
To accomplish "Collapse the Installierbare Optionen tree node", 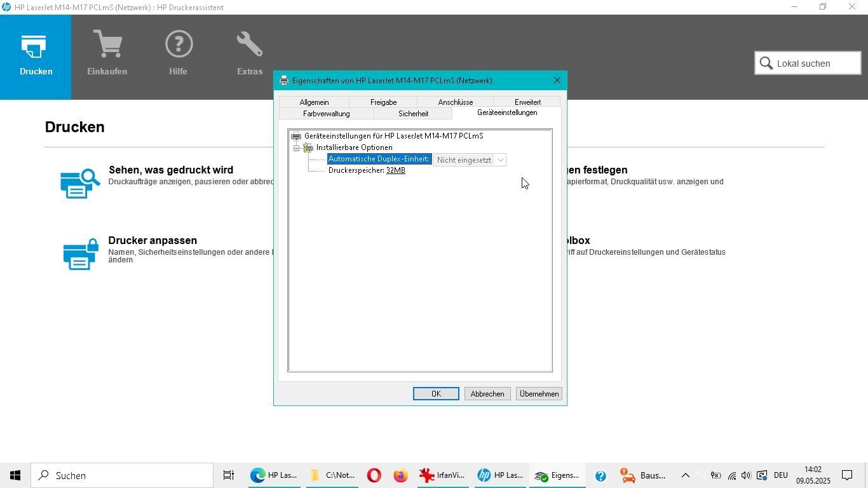I will tap(296, 148).
